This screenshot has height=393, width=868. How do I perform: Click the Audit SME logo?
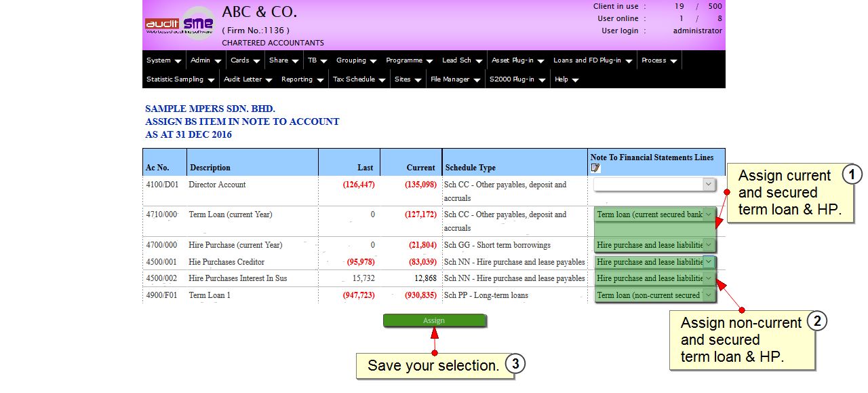[180, 24]
